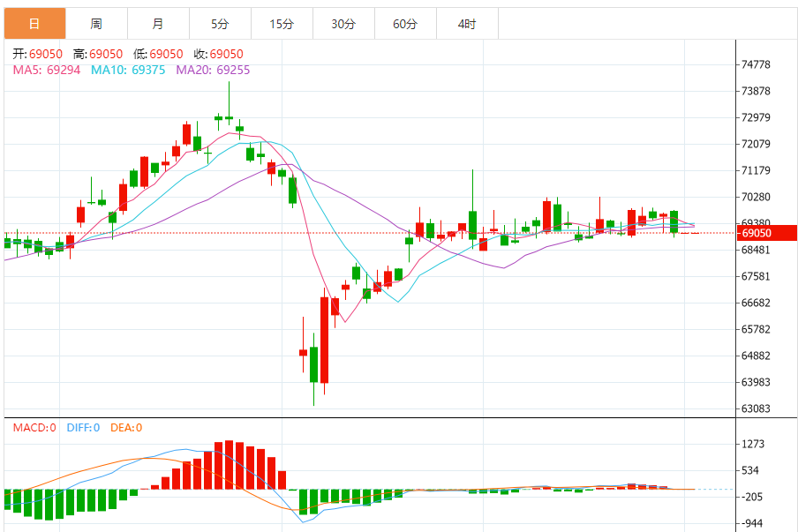Image resolution: width=798 pixels, height=532 pixels.
Task: Click the 72079 price axis label
Action: coord(756,144)
